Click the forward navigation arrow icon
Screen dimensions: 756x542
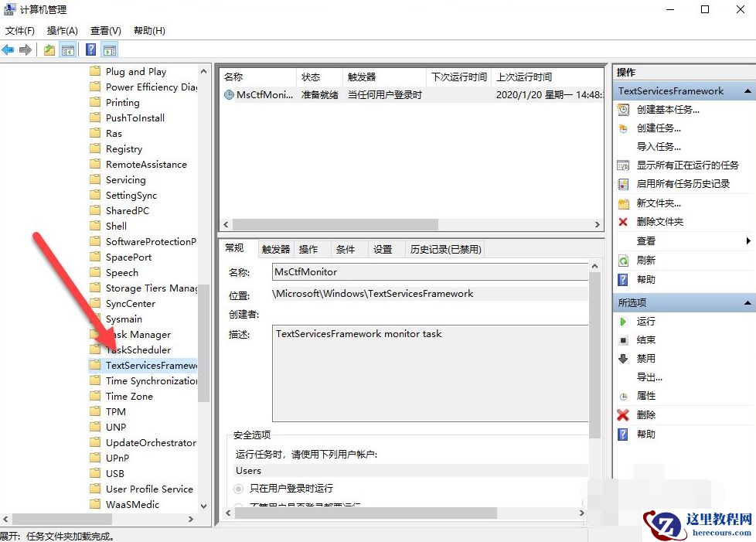point(26,49)
